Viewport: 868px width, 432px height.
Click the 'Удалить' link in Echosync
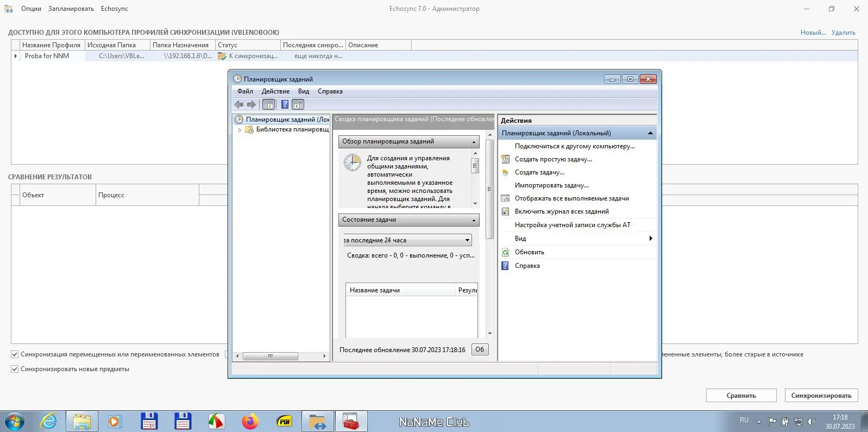844,33
